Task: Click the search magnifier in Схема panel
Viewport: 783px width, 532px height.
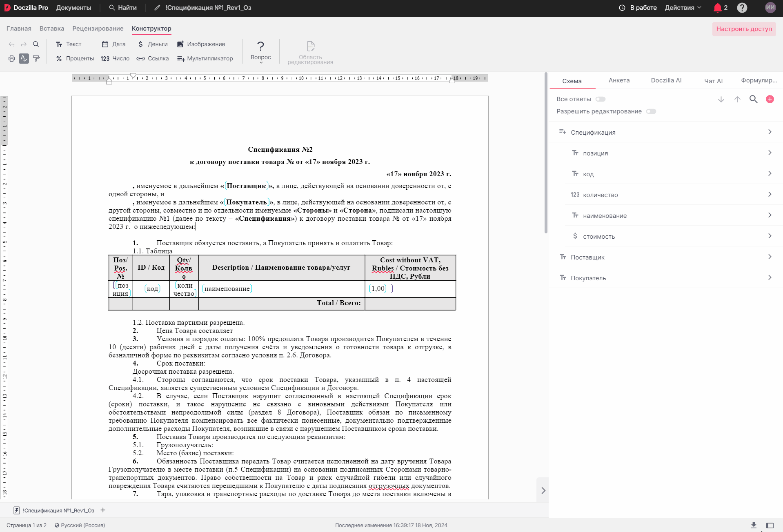Action: 753,99
